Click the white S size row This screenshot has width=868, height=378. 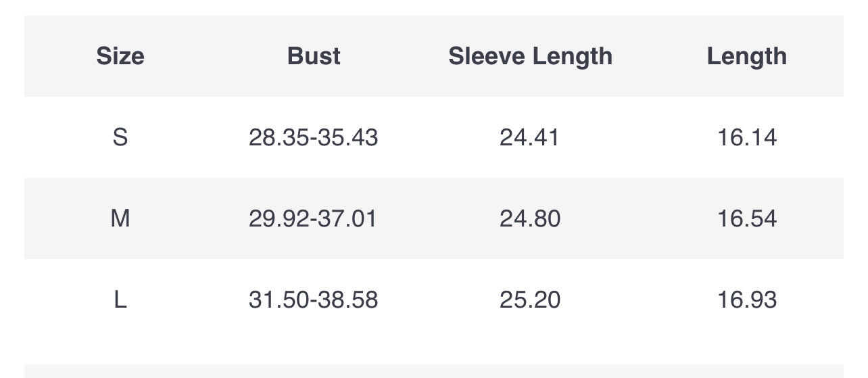(434, 137)
